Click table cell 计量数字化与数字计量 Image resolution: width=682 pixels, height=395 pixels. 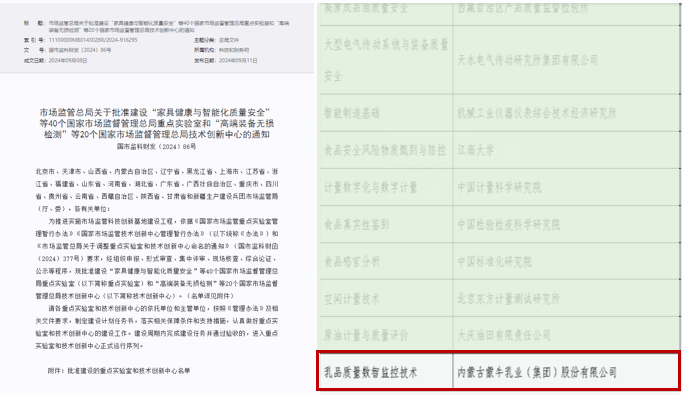click(x=386, y=187)
